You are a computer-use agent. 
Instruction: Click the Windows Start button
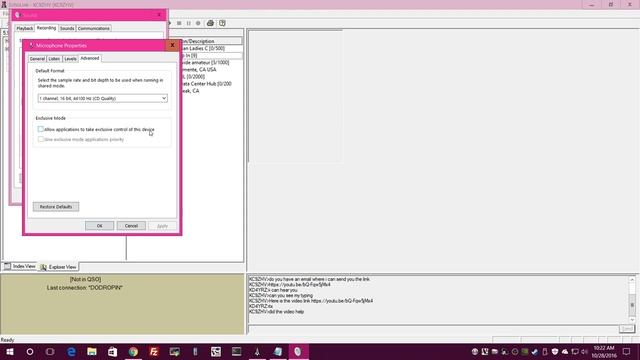point(10,351)
